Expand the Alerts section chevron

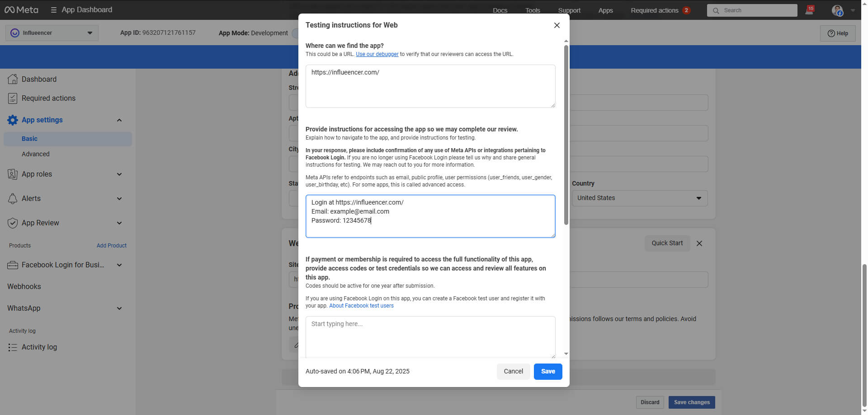[119, 199]
